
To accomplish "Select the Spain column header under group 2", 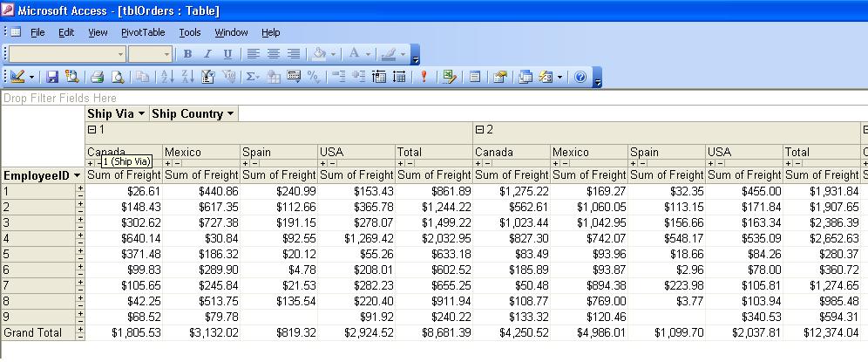I will pyautogui.click(x=667, y=152).
